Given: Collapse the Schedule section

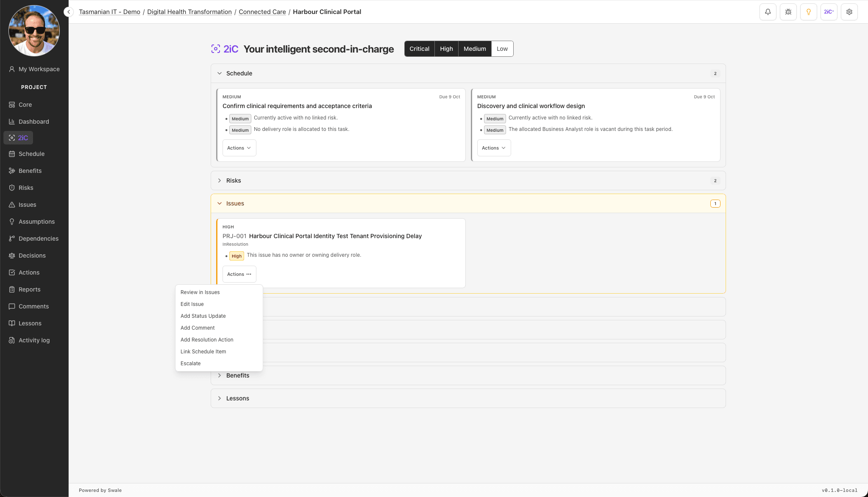Looking at the screenshot, I should 468,73.
